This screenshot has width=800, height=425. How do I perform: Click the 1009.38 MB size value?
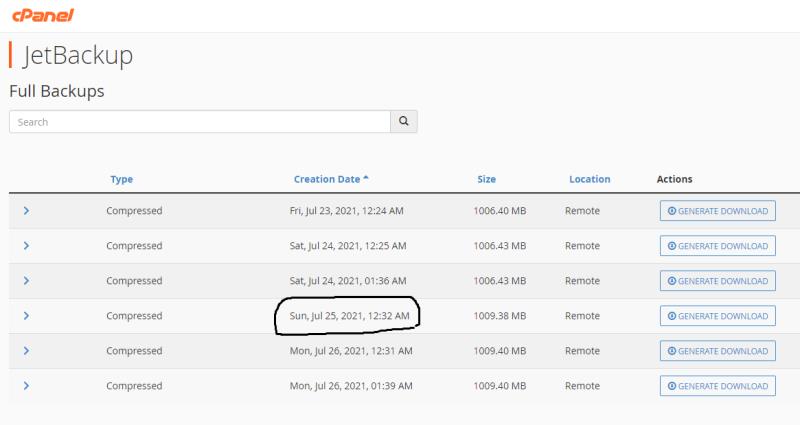click(x=499, y=316)
